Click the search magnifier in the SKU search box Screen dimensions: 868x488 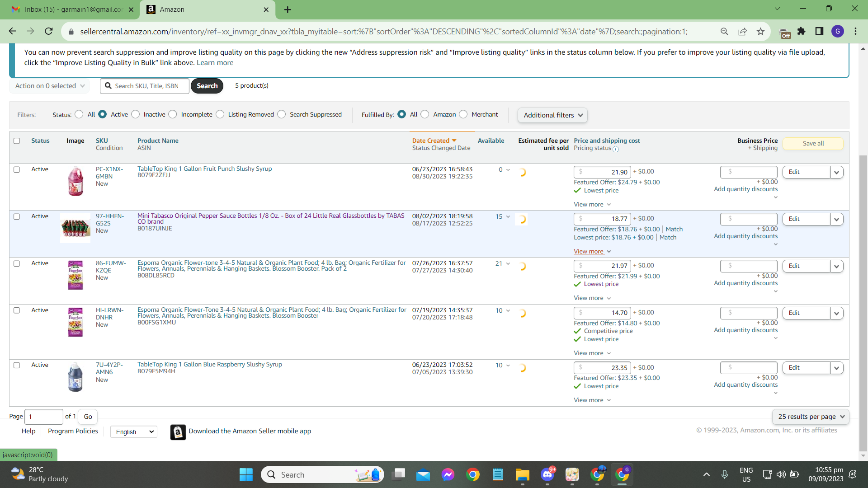tap(108, 86)
